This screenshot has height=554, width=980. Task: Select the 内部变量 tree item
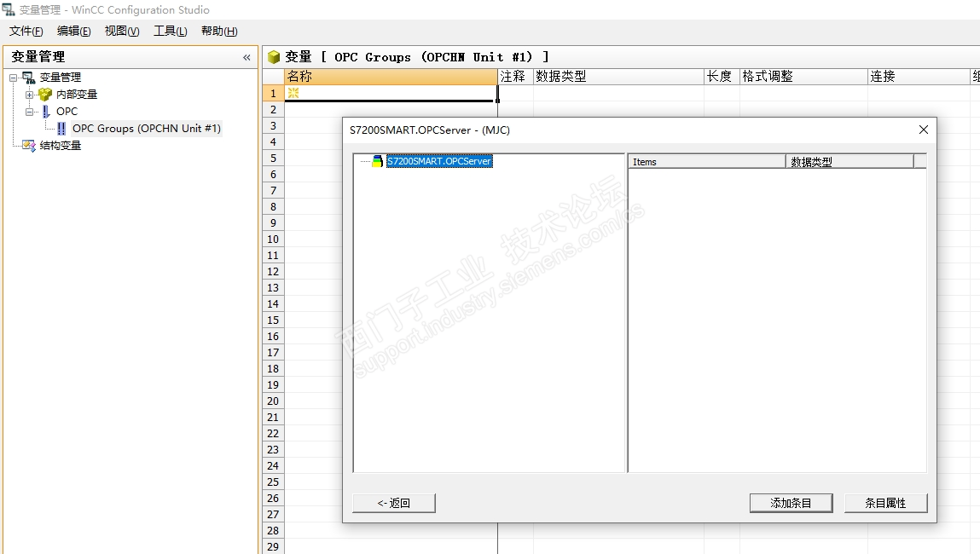tap(77, 95)
